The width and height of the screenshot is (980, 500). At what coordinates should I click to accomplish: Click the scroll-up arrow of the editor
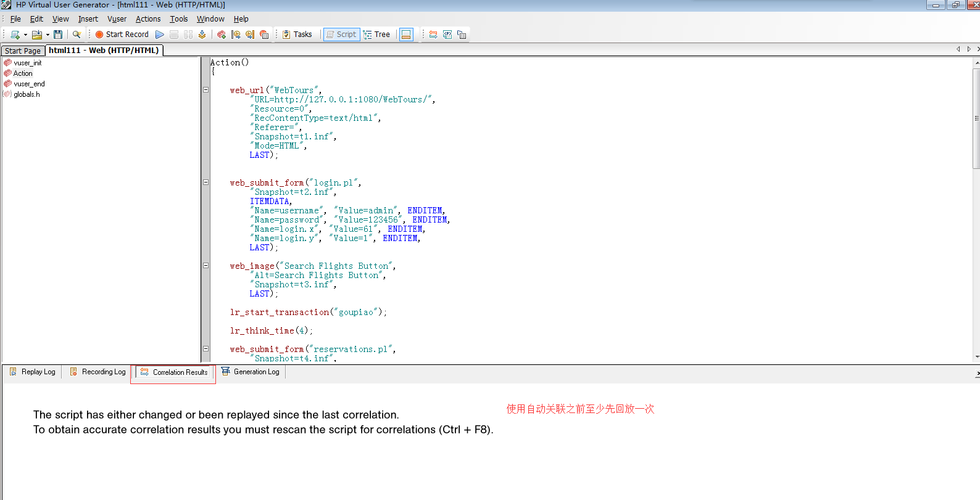click(x=976, y=62)
